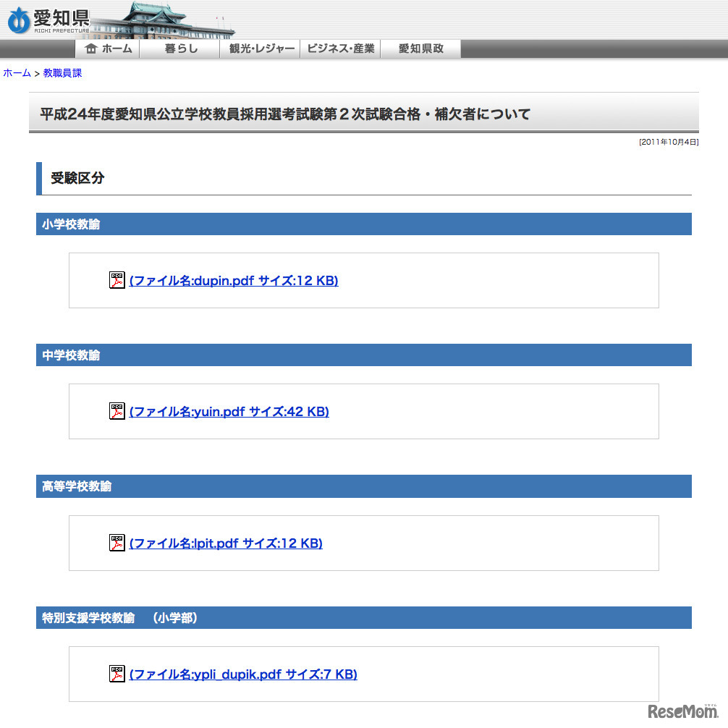Open the ypli_dupik.pdf link
The width and height of the screenshot is (728, 728).
(x=243, y=674)
